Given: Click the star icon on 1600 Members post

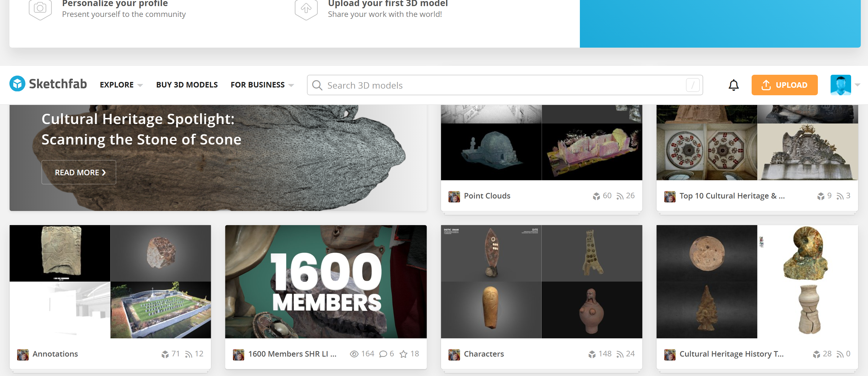Looking at the screenshot, I should click(x=403, y=354).
